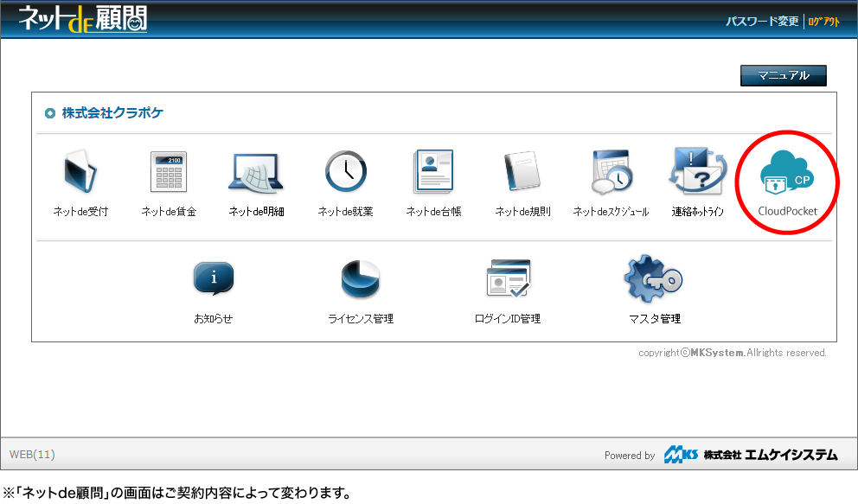Launch the ネットde就業 clock icon

click(x=346, y=171)
